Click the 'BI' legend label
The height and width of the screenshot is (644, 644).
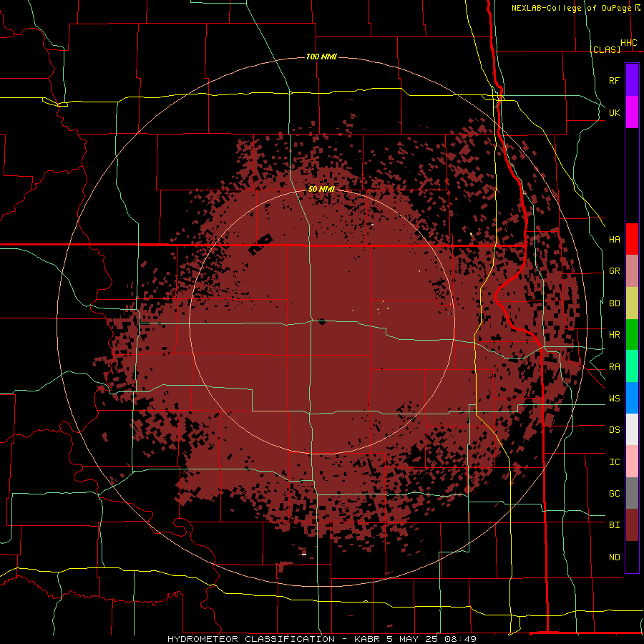click(x=614, y=525)
